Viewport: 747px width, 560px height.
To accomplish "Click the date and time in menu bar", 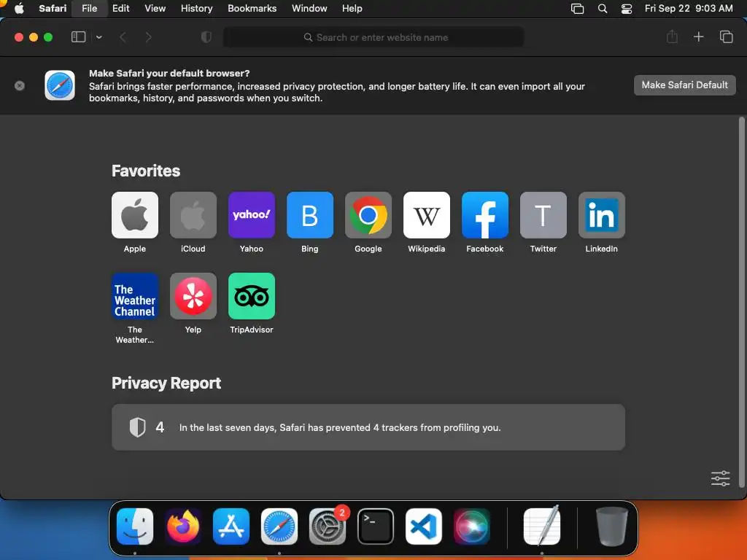I will (x=689, y=9).
